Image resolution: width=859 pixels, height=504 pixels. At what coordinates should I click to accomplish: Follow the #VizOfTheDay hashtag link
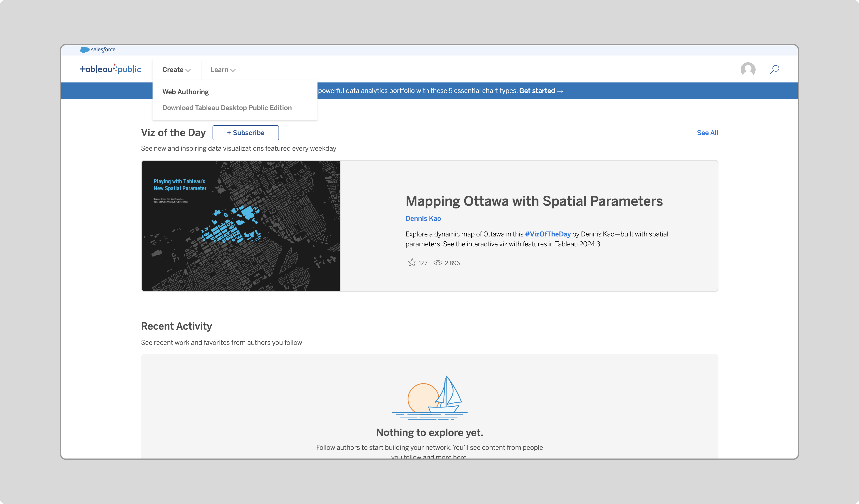(x=548, y=234)
